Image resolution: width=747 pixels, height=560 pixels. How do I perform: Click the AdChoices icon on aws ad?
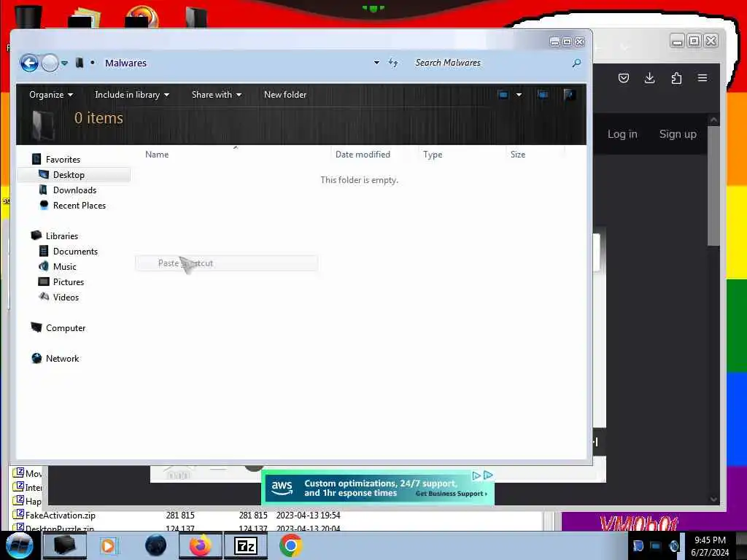487,475
